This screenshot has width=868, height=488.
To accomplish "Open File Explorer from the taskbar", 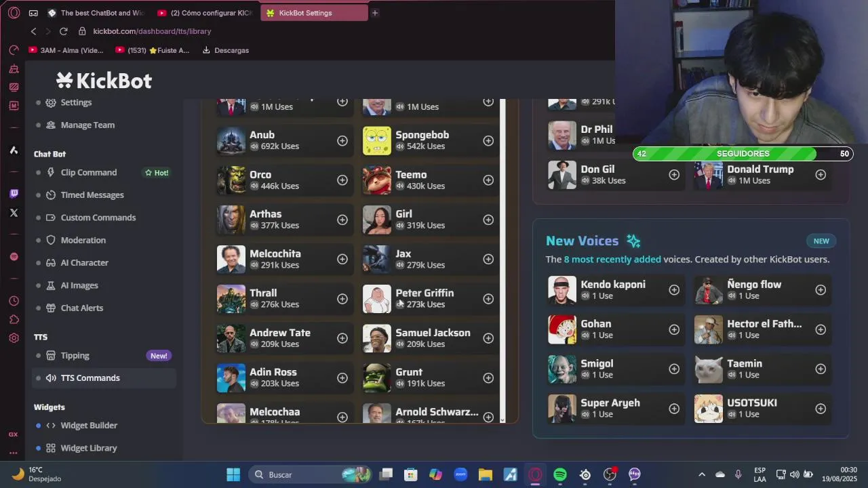I will 486,474.
